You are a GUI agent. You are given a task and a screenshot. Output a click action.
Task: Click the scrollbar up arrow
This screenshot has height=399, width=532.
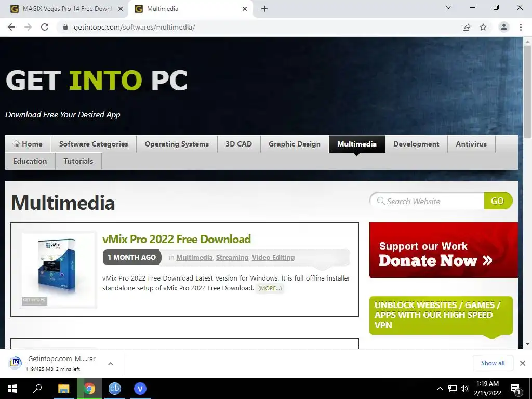(527, 42)
